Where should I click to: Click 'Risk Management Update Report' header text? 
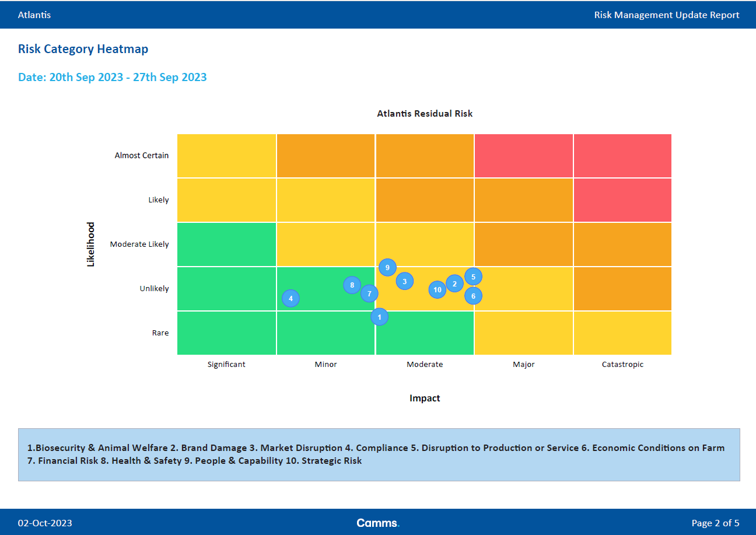tap(667, 15)
